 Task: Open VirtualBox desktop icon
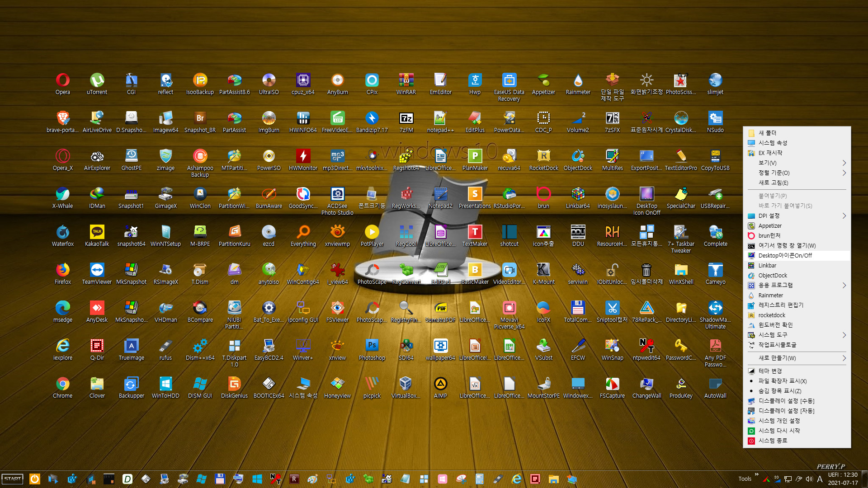coord(406,388)
